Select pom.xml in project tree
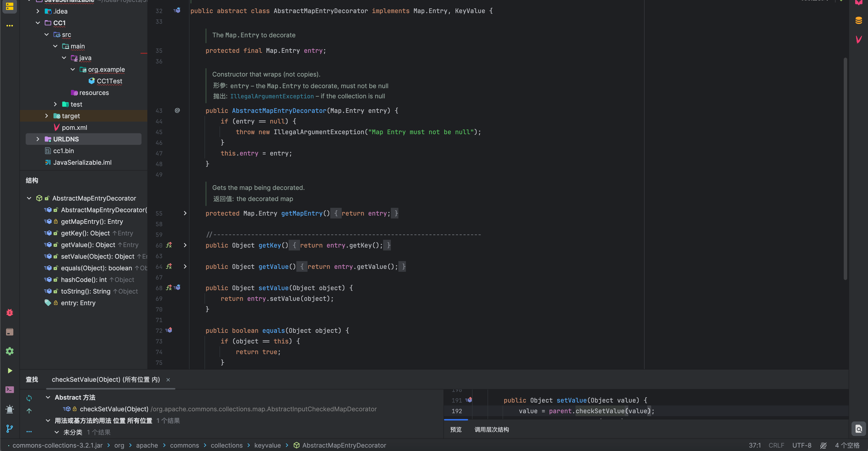 click(71, 127)
